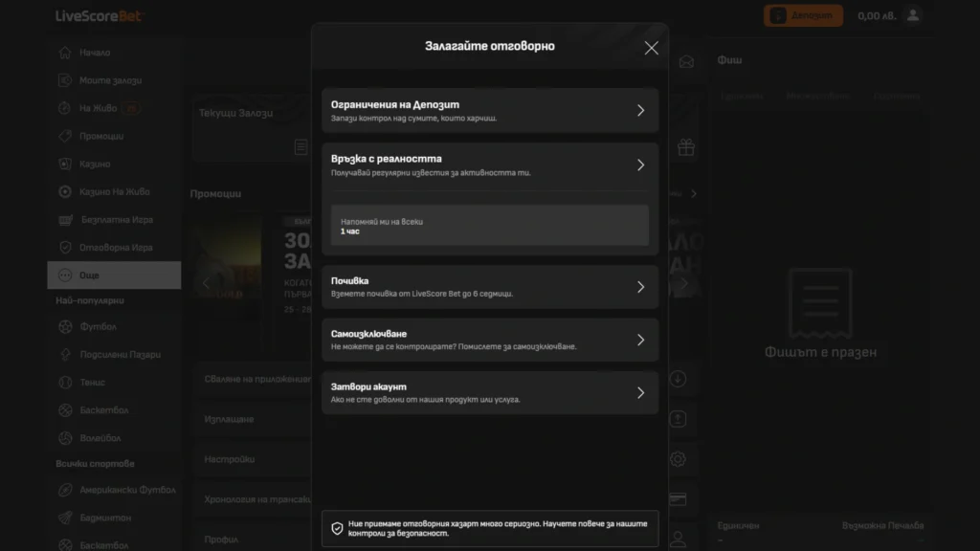The image size is (980, 551).
Task: Open the Почивка option arrow
Action: 640,287
